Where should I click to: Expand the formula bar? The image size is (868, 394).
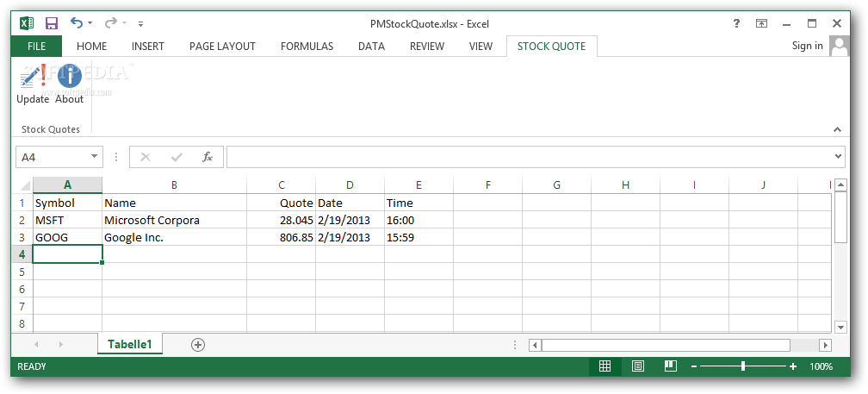[x=839, y=157]
